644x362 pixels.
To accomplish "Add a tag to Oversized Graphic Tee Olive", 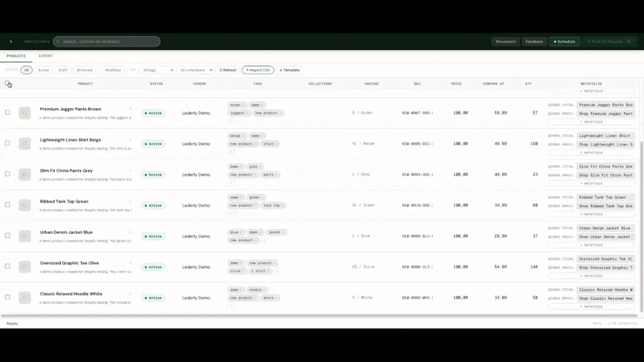I will pyautogui.click(x=277, y=271).
